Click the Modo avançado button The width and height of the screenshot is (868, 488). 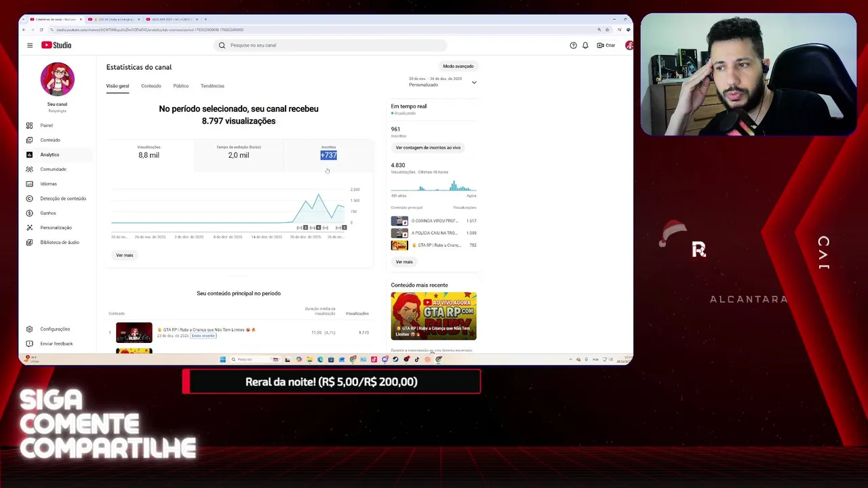click(458, 66)
